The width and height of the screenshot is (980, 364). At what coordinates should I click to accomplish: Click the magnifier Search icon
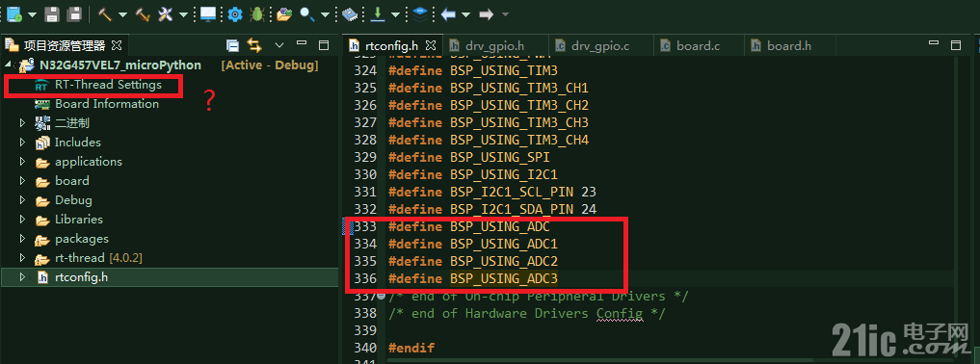pyautogui.click(x=306, y=13)
